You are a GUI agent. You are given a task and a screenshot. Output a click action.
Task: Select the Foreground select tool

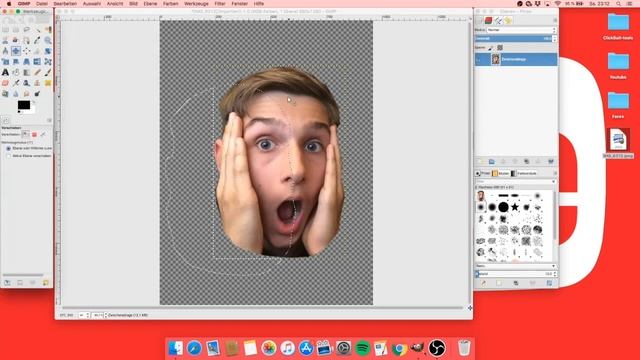16,40
